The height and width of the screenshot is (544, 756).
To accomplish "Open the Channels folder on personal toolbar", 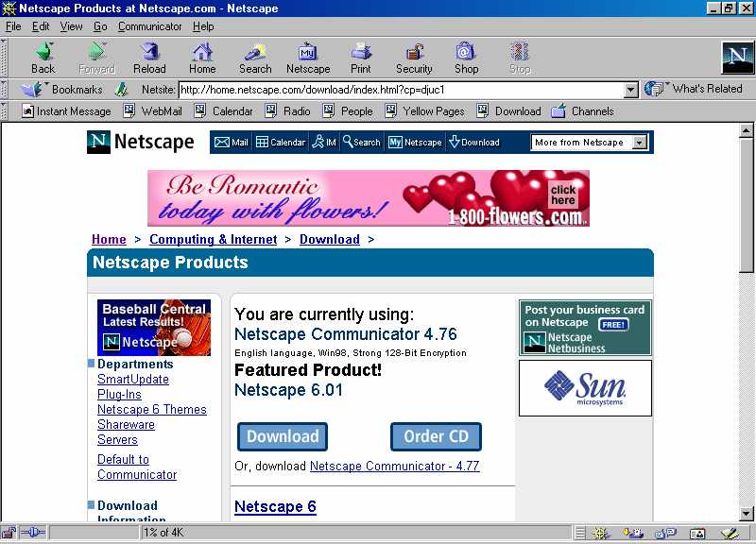I will tap(583, 111).
